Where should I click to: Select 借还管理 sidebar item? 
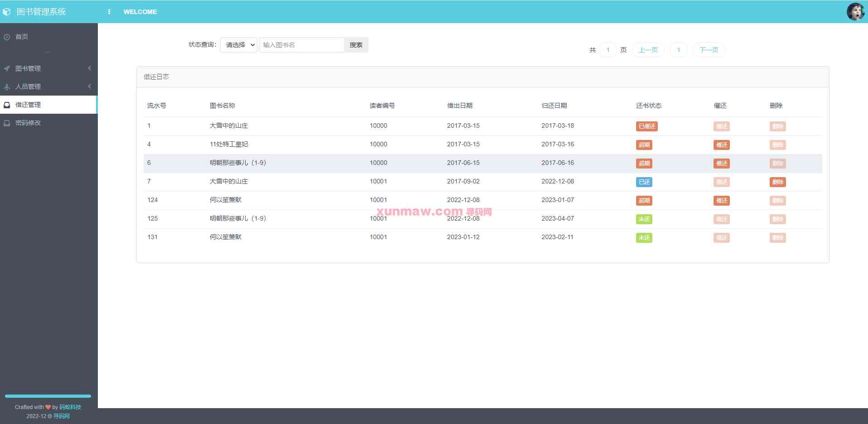[48, 105]
